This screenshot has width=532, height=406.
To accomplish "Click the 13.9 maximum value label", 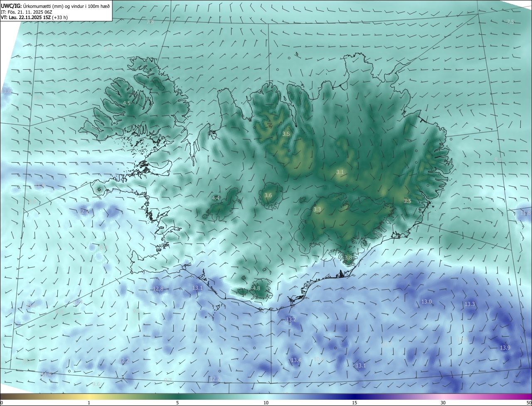I will [x=505, y=347].
